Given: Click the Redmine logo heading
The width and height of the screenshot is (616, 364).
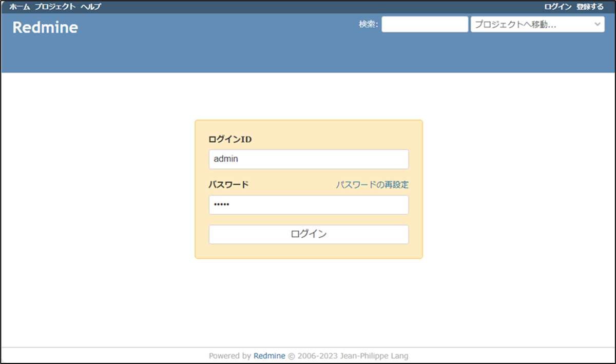Looking at the screenshot, I should pyautogui.click(x=45, y=27).
